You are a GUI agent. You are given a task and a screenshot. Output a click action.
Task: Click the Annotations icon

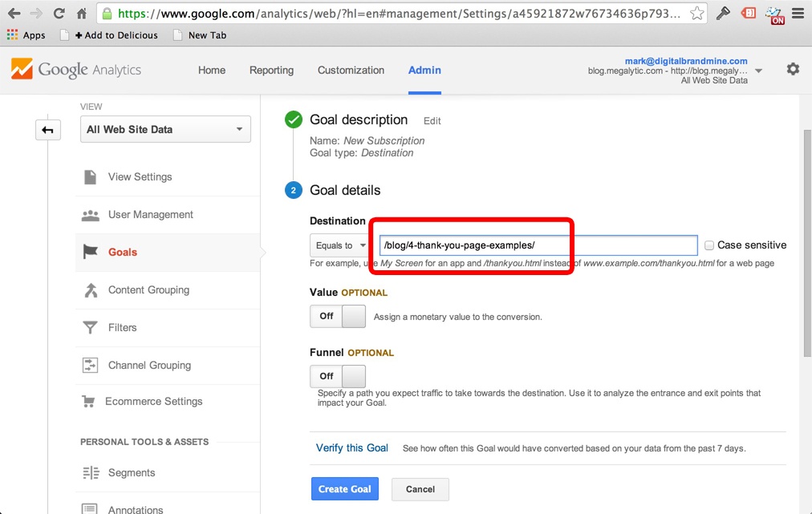pos(90,509)
